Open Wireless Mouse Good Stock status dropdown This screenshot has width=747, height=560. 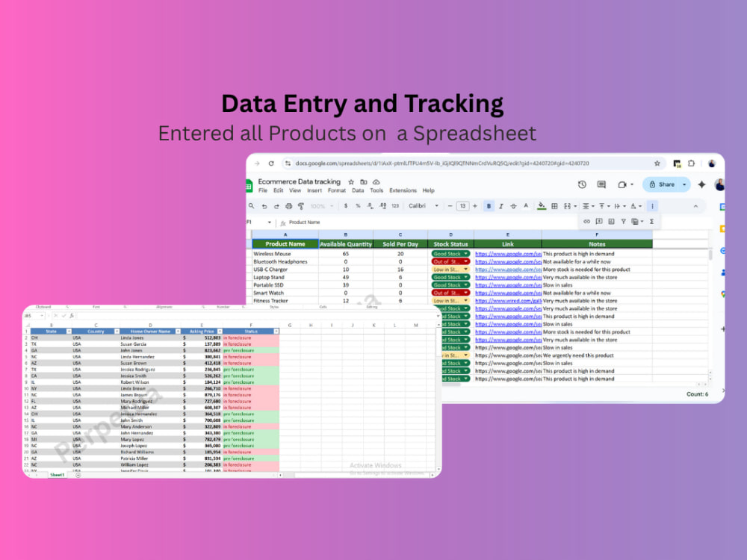450,254
